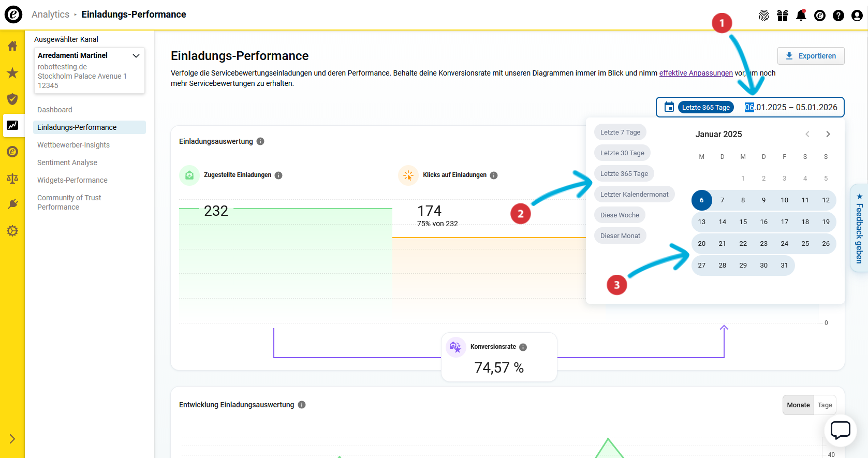
Task: Open the gift icon in header
Action: click(x=782, y=16)
